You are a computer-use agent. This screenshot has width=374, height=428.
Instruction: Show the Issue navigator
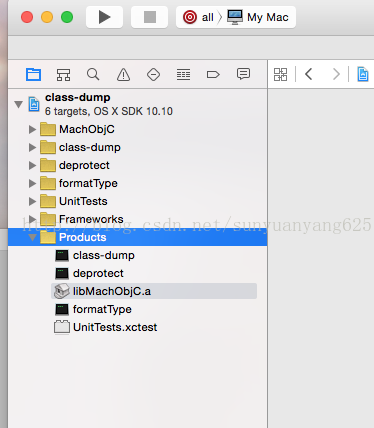point(123,74)
